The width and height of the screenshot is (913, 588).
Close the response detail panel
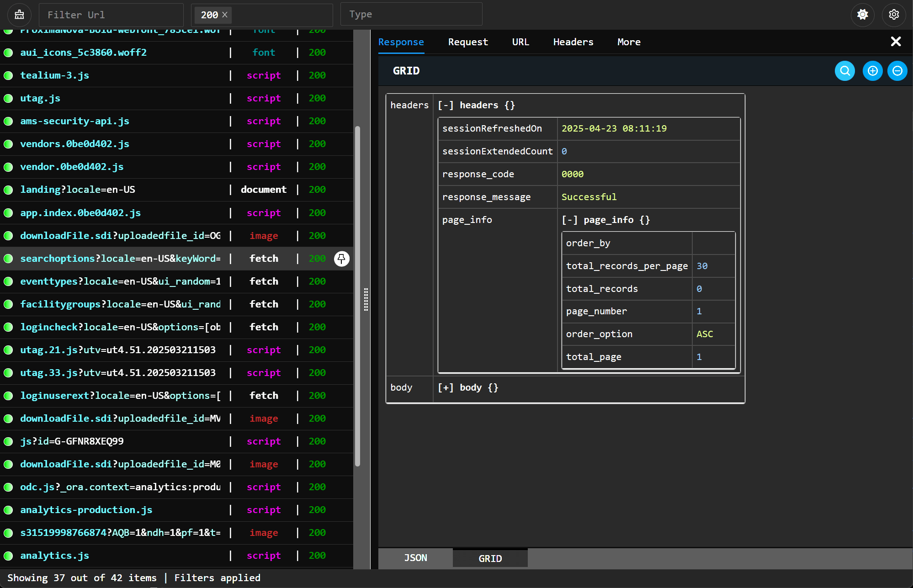tap(896, 42)
